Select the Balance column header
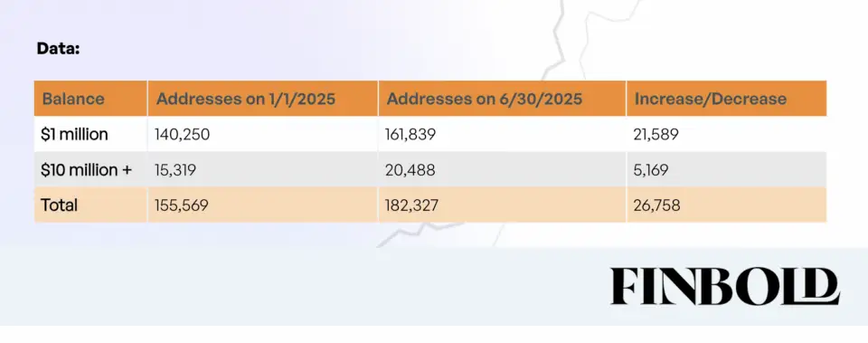This screenshot has height=343, width=868. (73, 99)
